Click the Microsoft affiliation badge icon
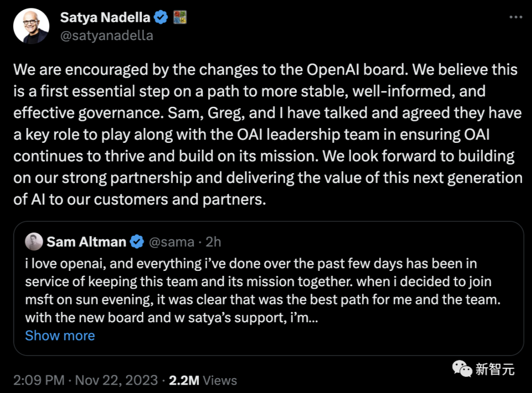 click(179, 18)
